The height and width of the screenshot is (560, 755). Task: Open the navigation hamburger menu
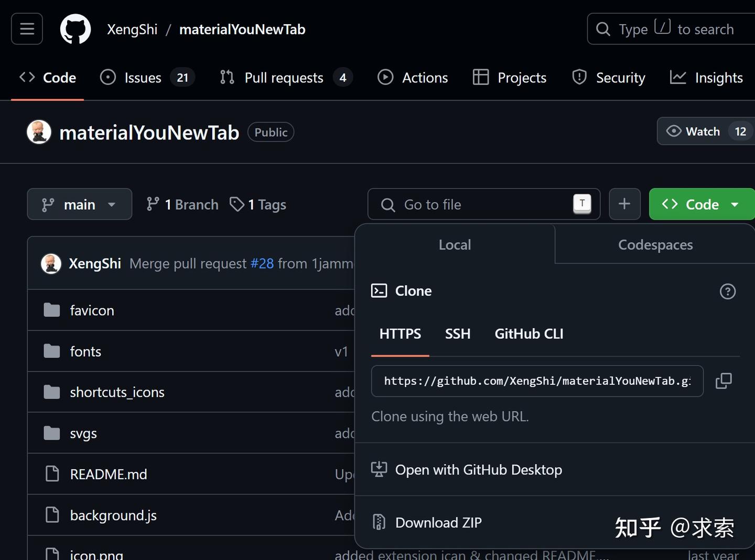[x=26, y=29]
